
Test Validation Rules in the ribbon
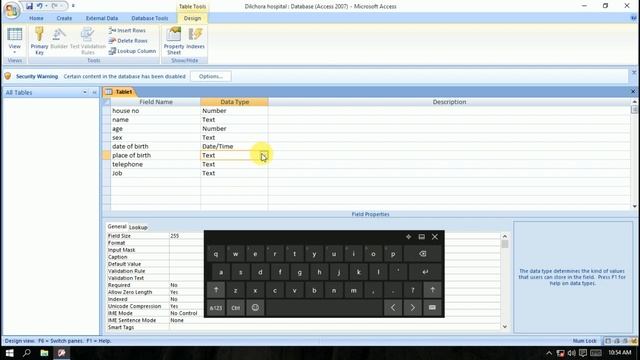[x=87, y=41]
